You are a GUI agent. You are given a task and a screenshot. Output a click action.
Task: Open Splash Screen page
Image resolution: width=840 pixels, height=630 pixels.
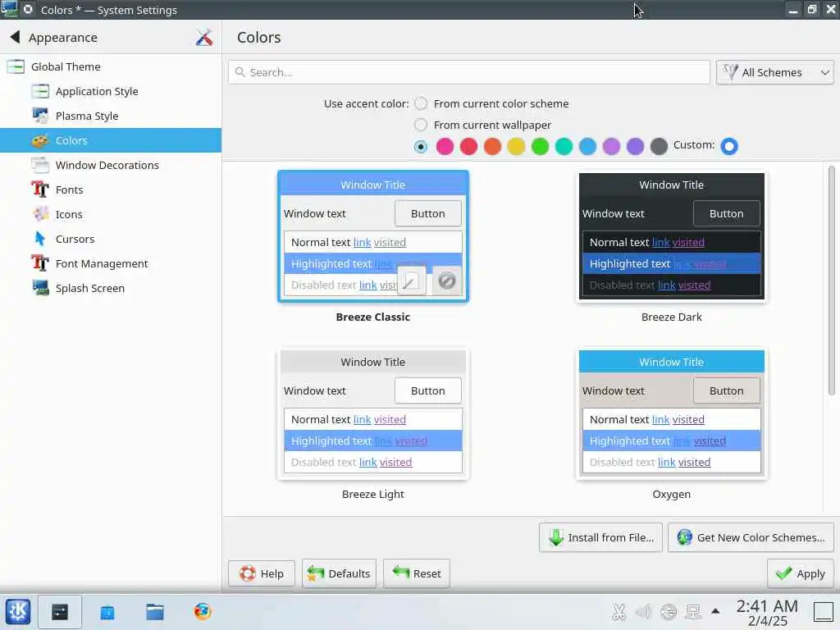pyautogui.click(x=111, y=288)
